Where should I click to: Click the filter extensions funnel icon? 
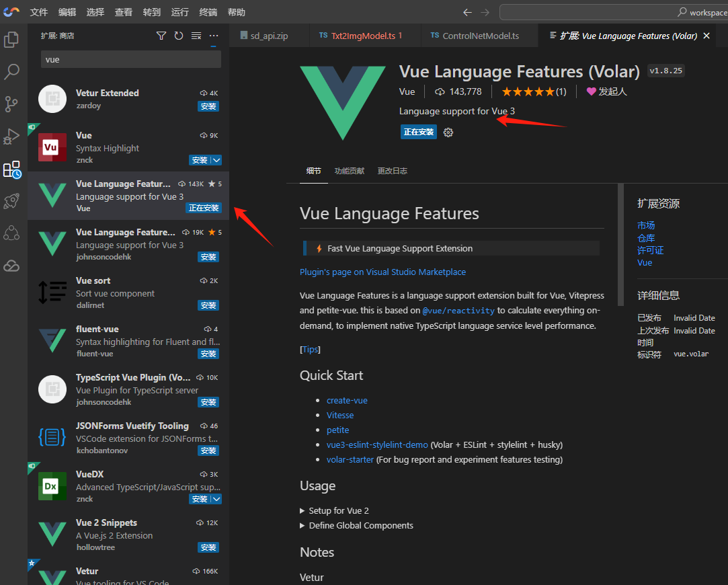pyautogui.click(x=161, y=36)
